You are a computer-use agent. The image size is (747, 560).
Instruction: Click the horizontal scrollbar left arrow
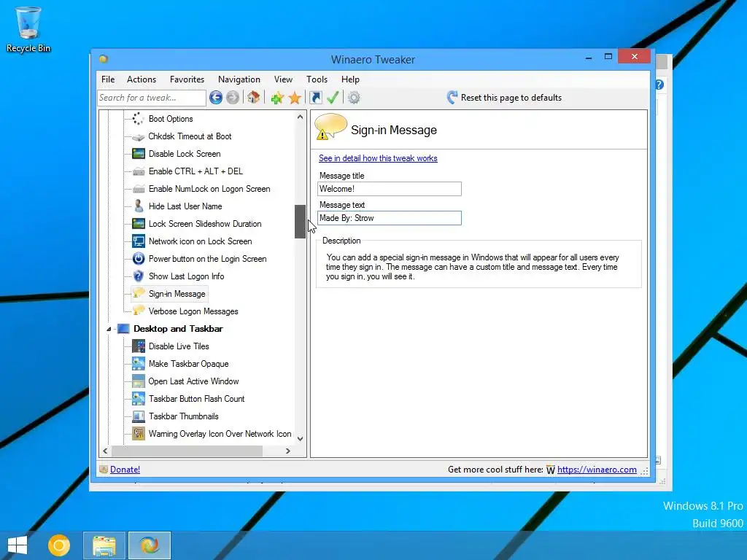[105, 451]
